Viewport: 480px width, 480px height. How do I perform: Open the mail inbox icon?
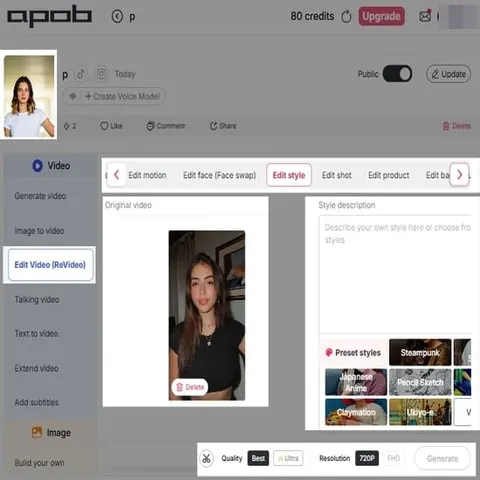[425, 16]
